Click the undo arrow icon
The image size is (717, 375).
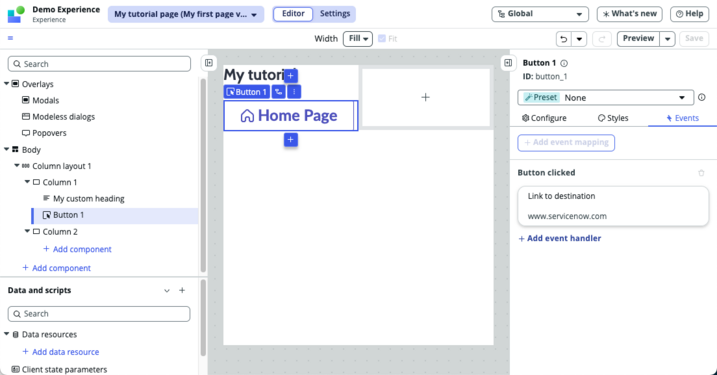(564, 39)
